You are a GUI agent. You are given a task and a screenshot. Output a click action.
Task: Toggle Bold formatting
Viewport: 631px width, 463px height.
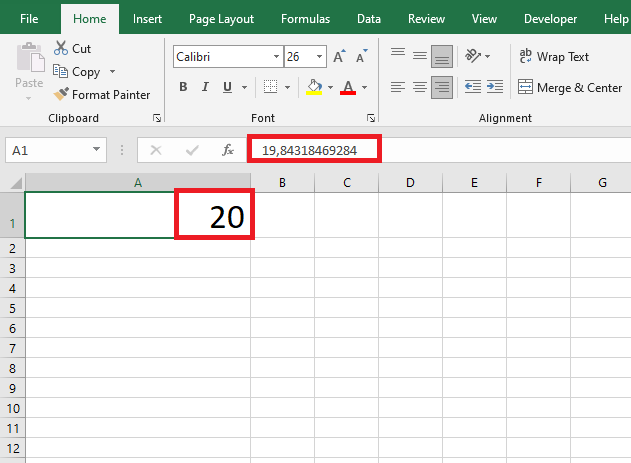[x=183, y=87]
